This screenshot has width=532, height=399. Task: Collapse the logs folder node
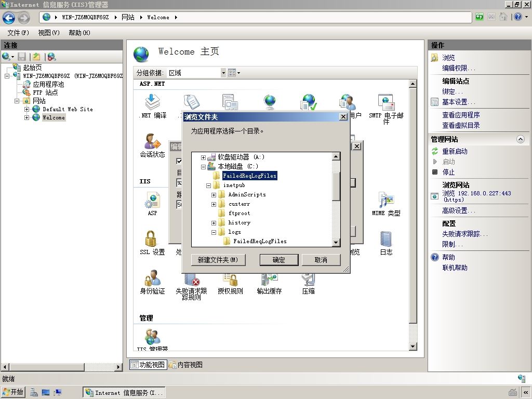214,232
